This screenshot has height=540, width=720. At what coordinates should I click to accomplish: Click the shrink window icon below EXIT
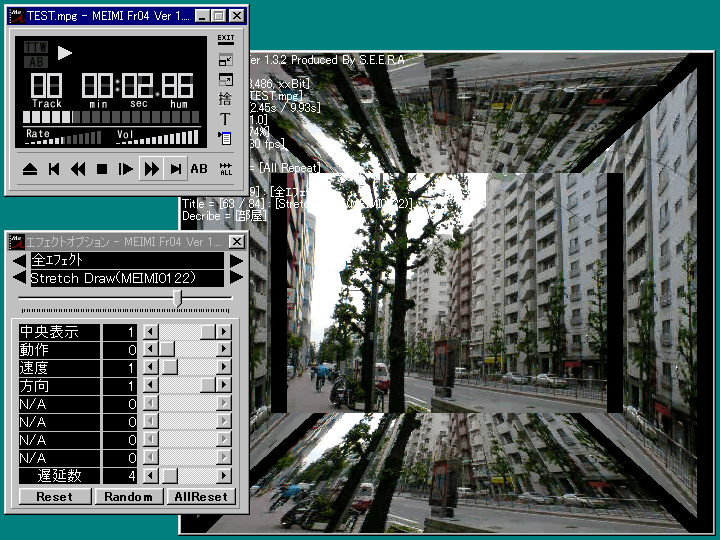(x=225, y=60)
